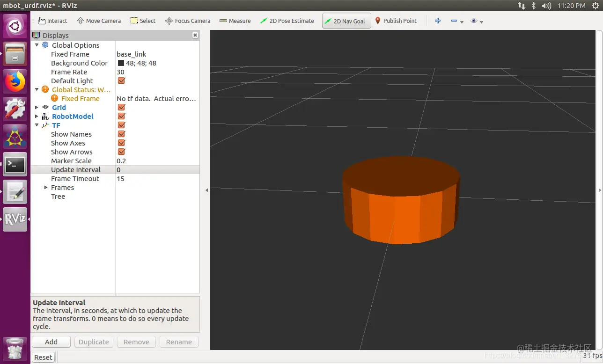This screenshot has height=364, width=603.
Task: Select the Fixed Frame status message
Action: [x=156, y=98]
